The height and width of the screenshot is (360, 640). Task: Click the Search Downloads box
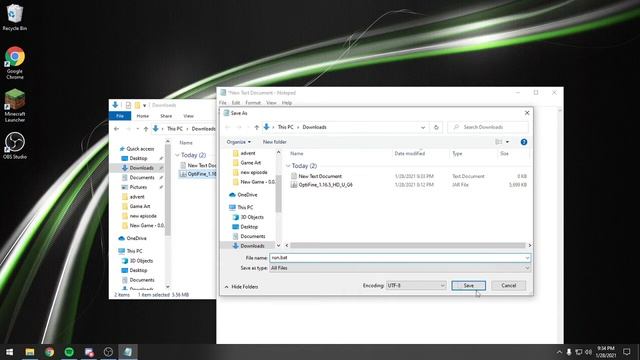(488, 127)
